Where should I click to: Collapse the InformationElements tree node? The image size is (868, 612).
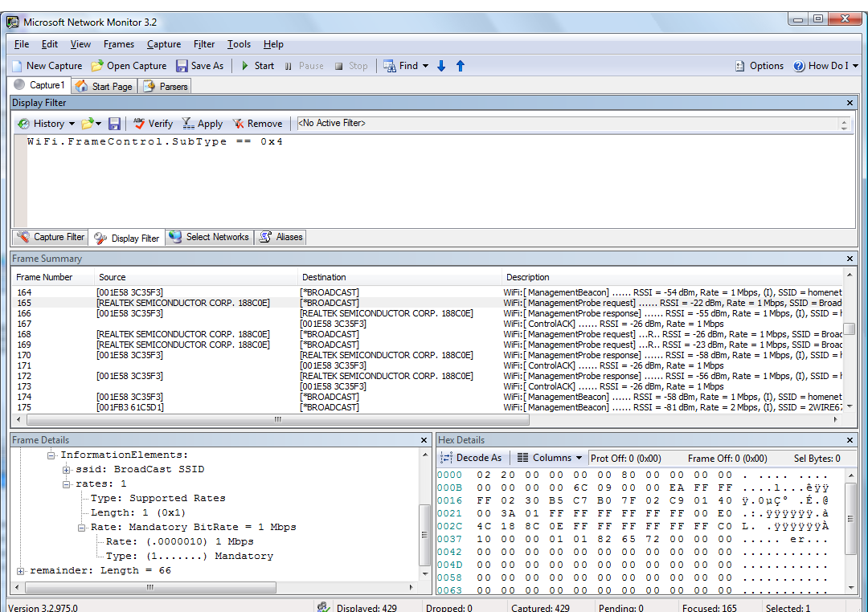click(x=51, y=455)
